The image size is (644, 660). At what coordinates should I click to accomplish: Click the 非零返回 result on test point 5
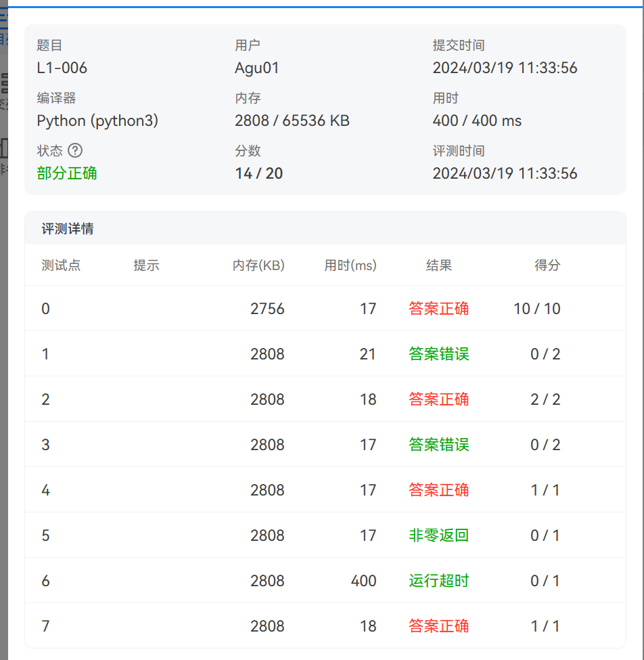pos(440,535)
